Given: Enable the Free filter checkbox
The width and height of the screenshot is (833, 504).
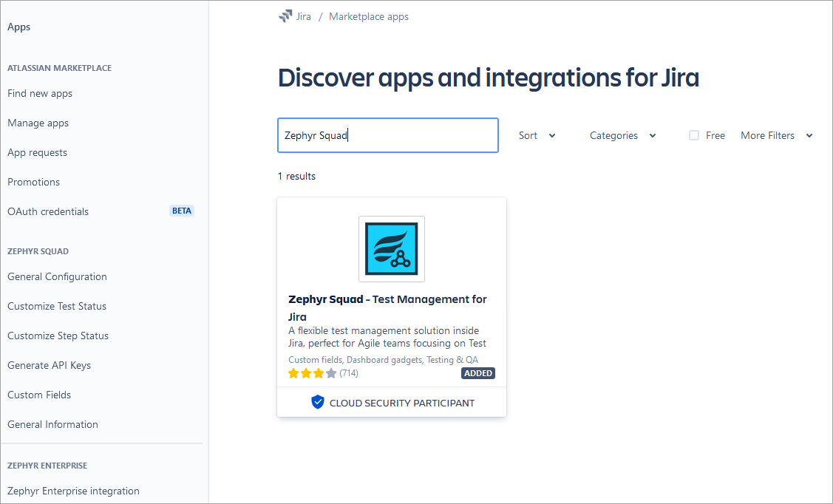Looking at the screenshot, I should [x=693, y=135].
